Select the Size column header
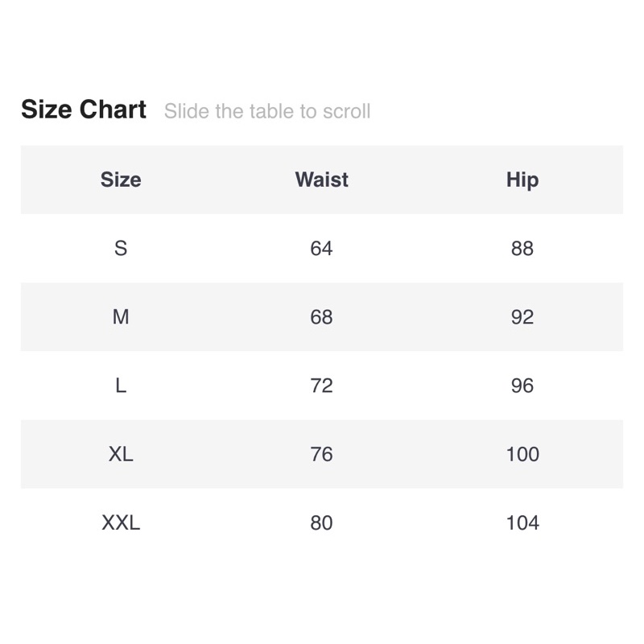Viewport: 644px width, 644px height. tap(121, 180)
